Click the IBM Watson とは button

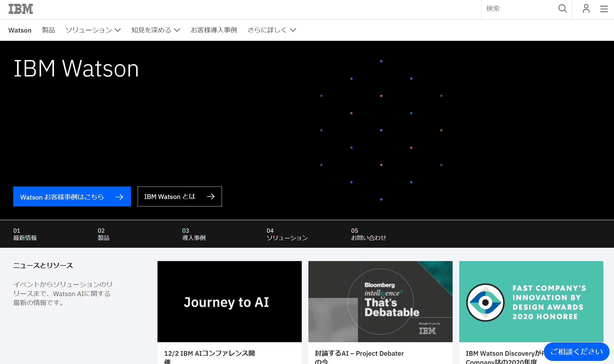pyautogui.click(x=180, y=196)
